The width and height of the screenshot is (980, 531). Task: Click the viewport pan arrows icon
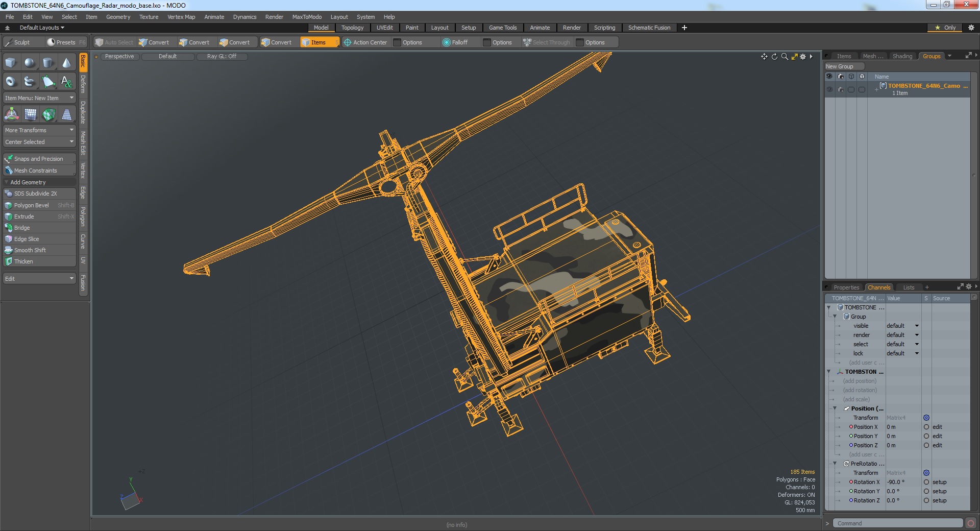(x=764, y=57)
